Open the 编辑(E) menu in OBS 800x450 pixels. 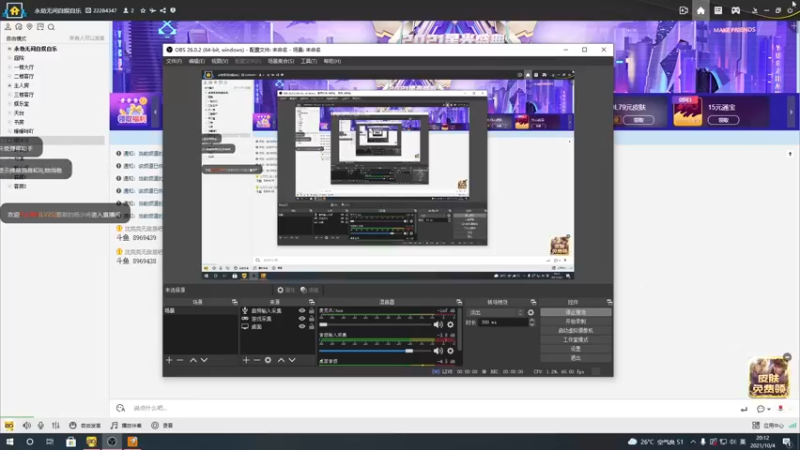pos(197,61)
